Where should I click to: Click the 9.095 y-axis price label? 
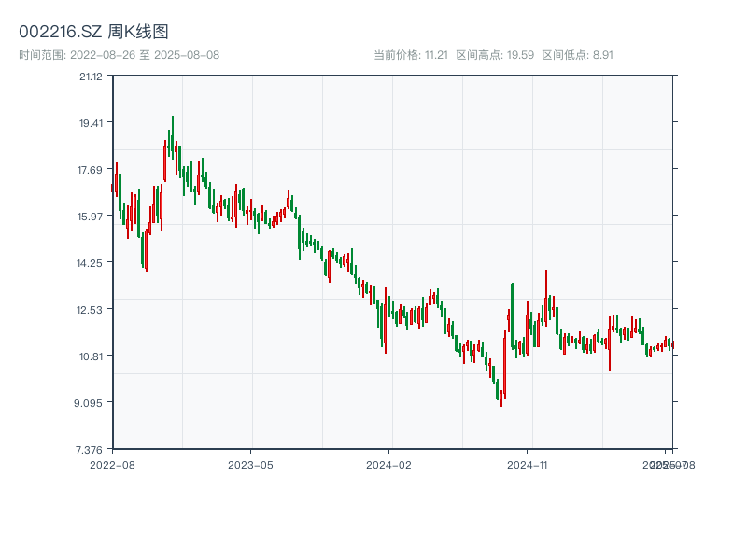(91, 403)
